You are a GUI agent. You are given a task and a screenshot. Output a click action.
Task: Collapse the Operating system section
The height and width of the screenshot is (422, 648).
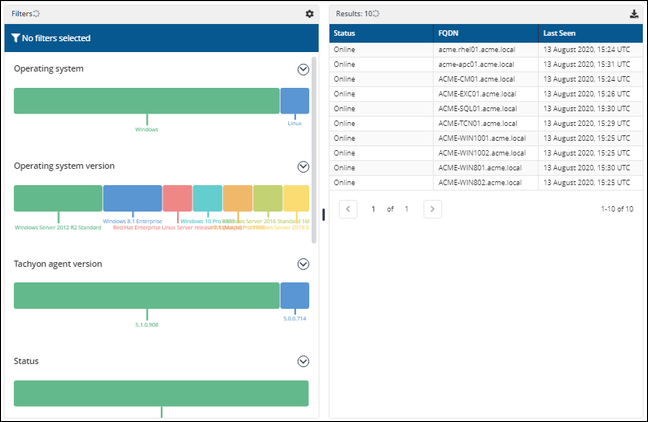(303, 69)
